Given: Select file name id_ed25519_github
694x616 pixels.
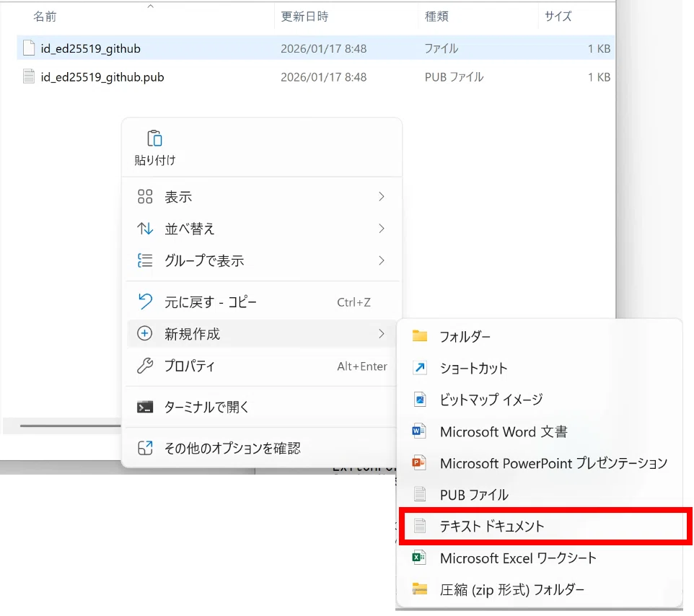Looking at the screenshot, I should [91, 48].
